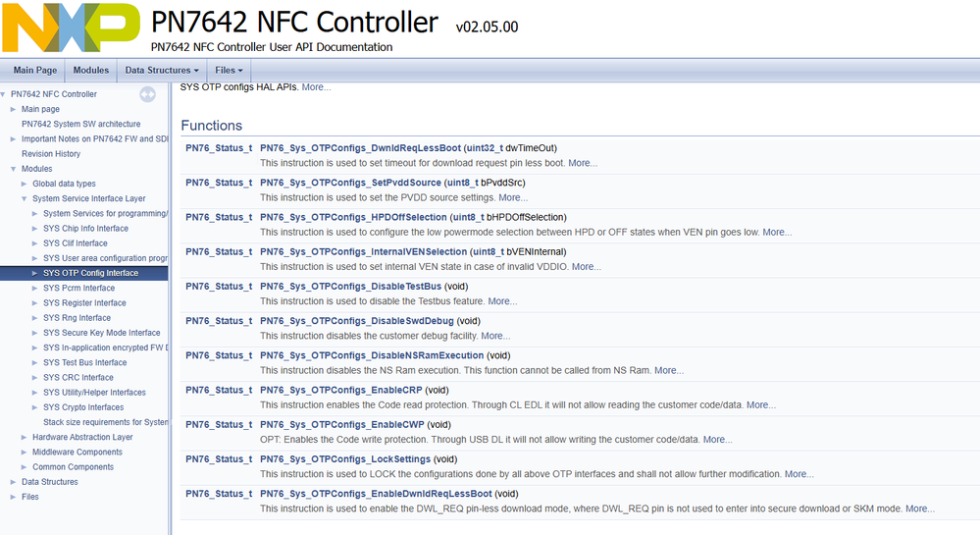The height and width of the screenshot is (535, 980).
Task: Click More link for invalid VDDIO description
Action: pyautogui.click(x=587, y=267)
